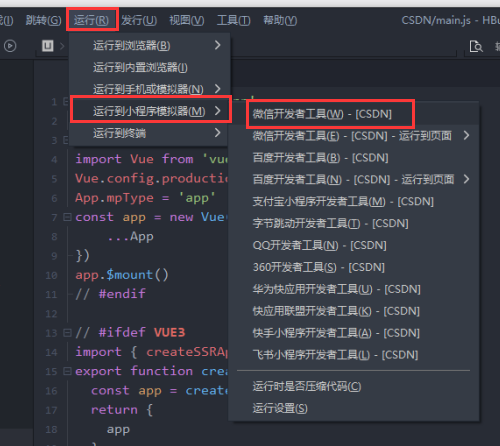Image resolution: width=500 pixels, height=446 pixels.
Task: Click the breadcrumb chevron after the U icon
Action: coord(62,46)
